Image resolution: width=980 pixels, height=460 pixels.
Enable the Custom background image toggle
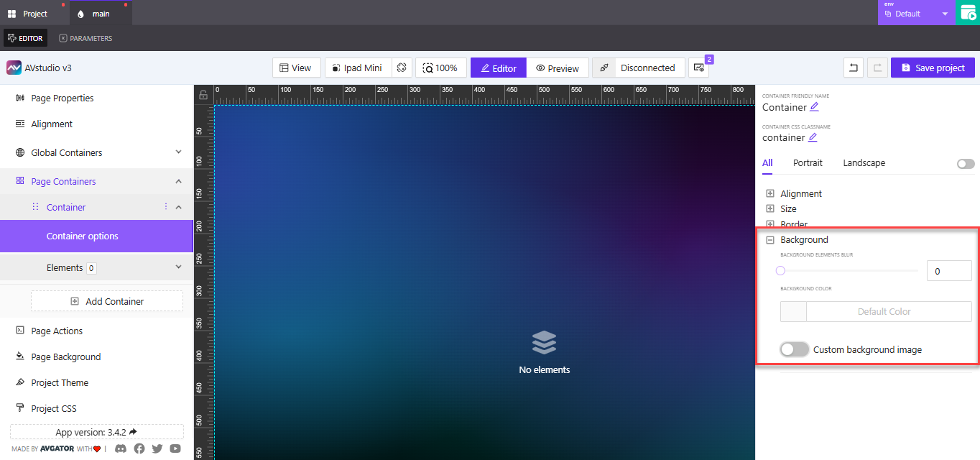click(794, 349)
